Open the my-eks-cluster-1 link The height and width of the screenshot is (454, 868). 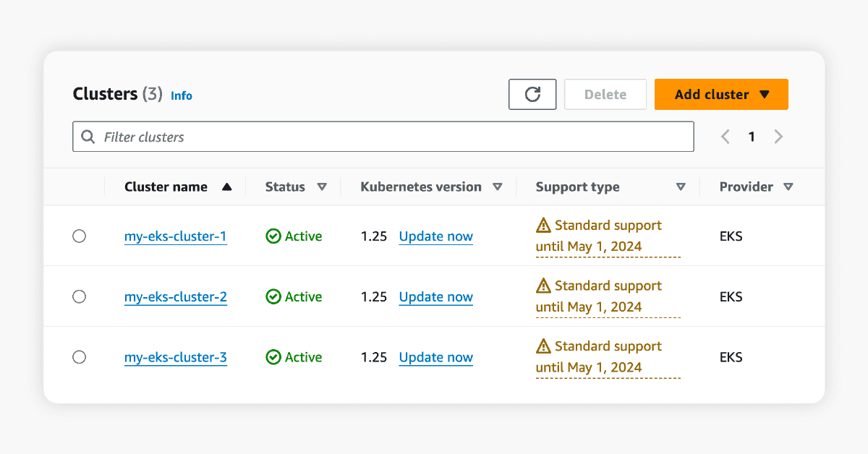coord(176,236)
